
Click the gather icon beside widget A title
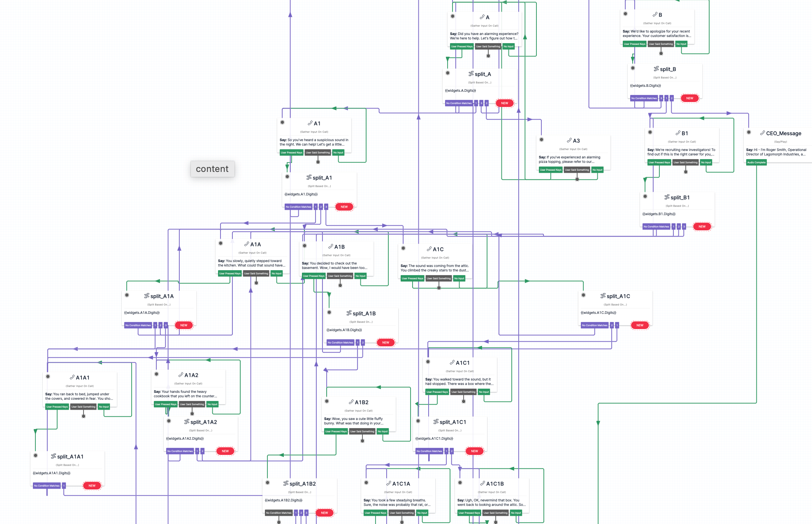[x=482, y=17]
